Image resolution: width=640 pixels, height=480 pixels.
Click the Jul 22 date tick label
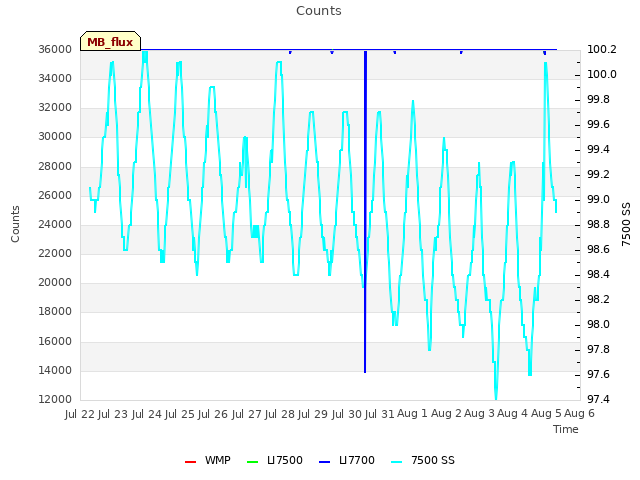point(80,414)
